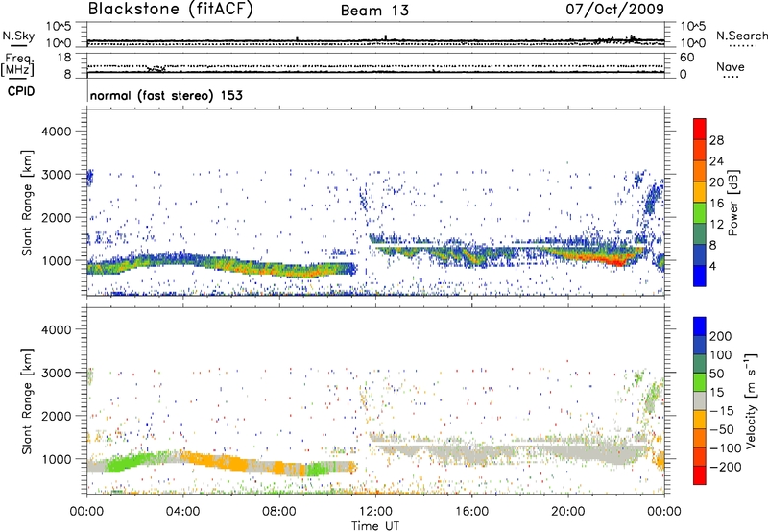Click the 08:00 time tick label
The width and height of the screenshot is (768, 532).
pos(279,512)
